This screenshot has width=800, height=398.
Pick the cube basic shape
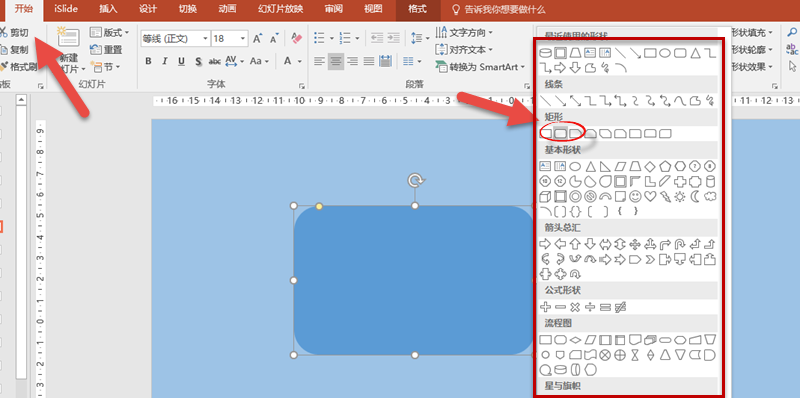pyautogui.click(x=545, y=196)
